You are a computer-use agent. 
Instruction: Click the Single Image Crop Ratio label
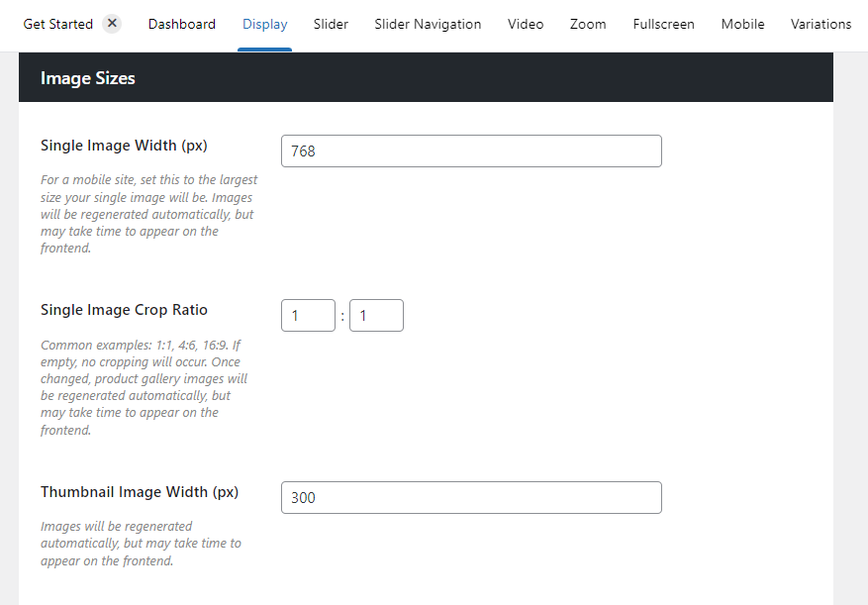[124, 310]
